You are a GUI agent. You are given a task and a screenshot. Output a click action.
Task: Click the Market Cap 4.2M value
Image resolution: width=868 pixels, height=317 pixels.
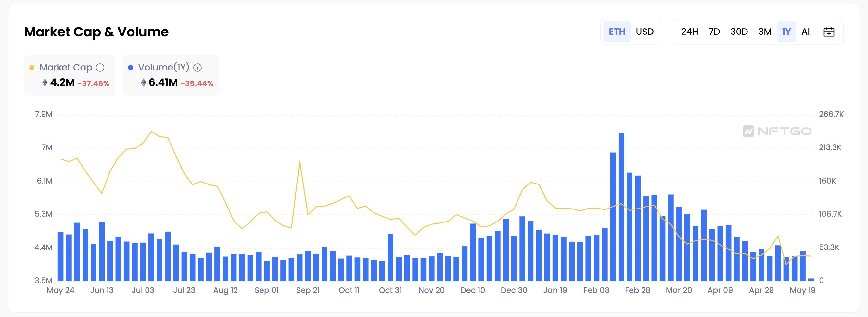pos(62,82)
